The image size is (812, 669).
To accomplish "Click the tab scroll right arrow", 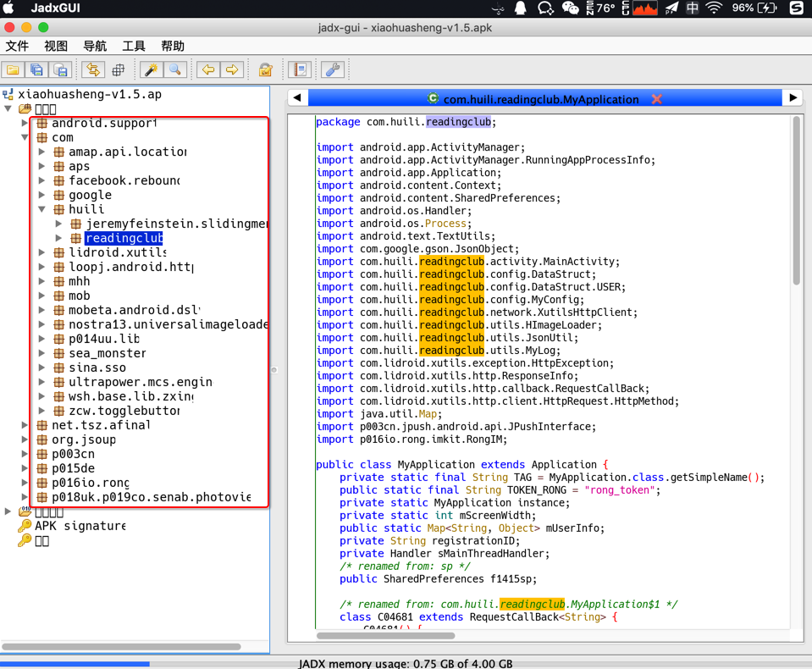I will pos(793,98).
